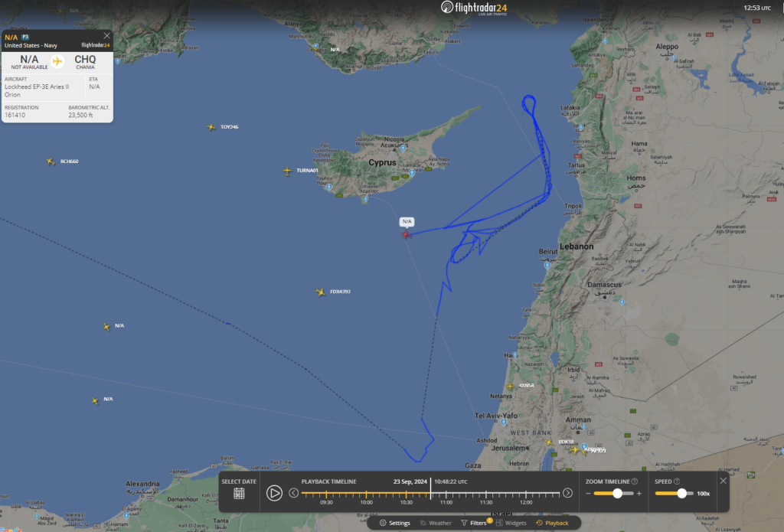This screenshot has height=532, width=784.
Task: Click Zoom Timeline help question mark
Action: [x=635, y=481]
